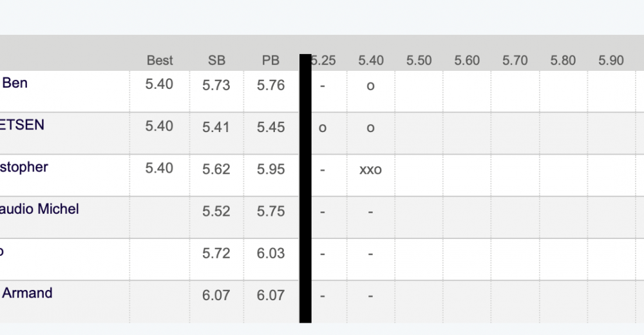
Task: Click the 5.95 personal best value
Action: 270,169
